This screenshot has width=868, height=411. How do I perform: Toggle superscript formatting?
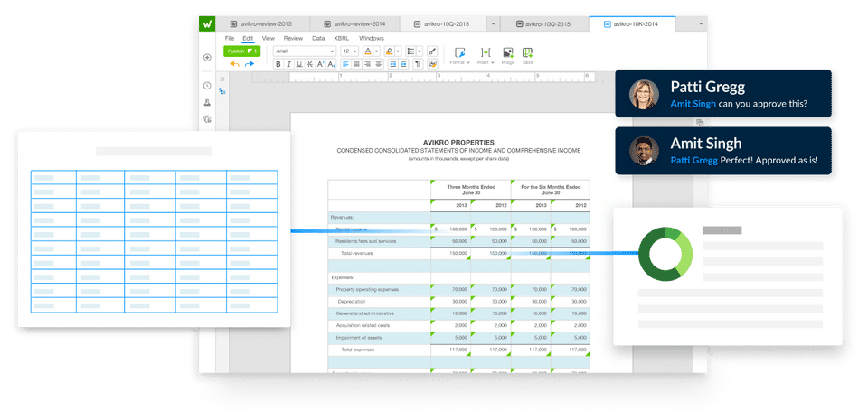(320, 64)
